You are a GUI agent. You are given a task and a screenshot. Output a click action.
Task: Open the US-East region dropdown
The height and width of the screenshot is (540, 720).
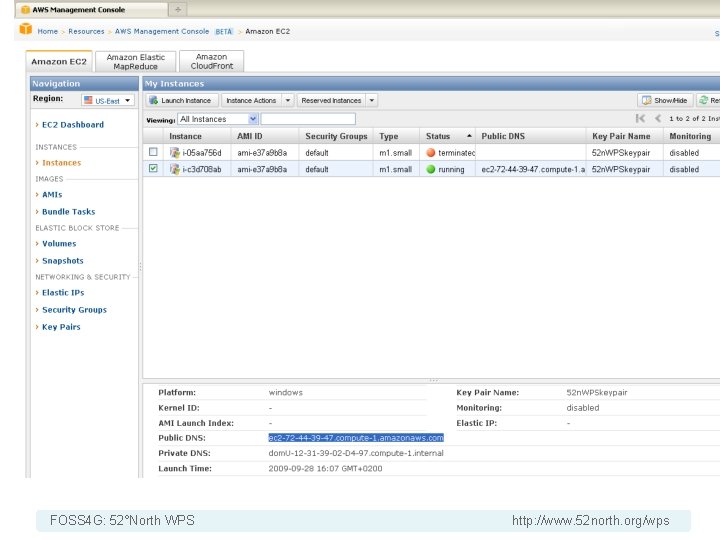[x=108, y=100]
